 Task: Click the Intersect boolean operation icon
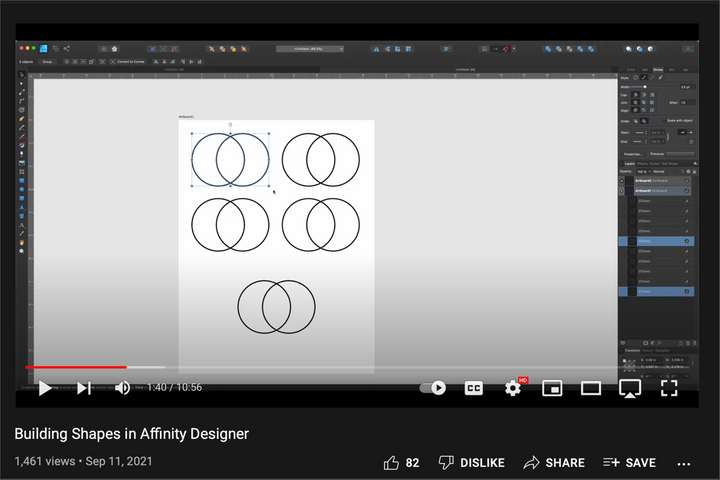coord(570,49)
